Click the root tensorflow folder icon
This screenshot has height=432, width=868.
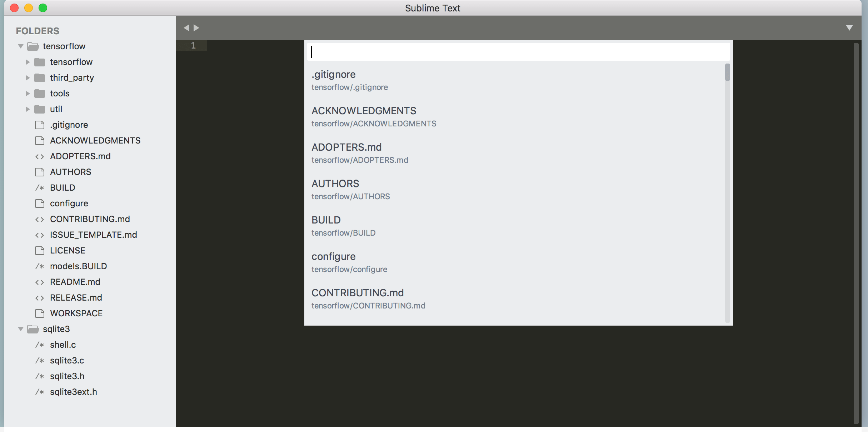click(x=33, y=46)
